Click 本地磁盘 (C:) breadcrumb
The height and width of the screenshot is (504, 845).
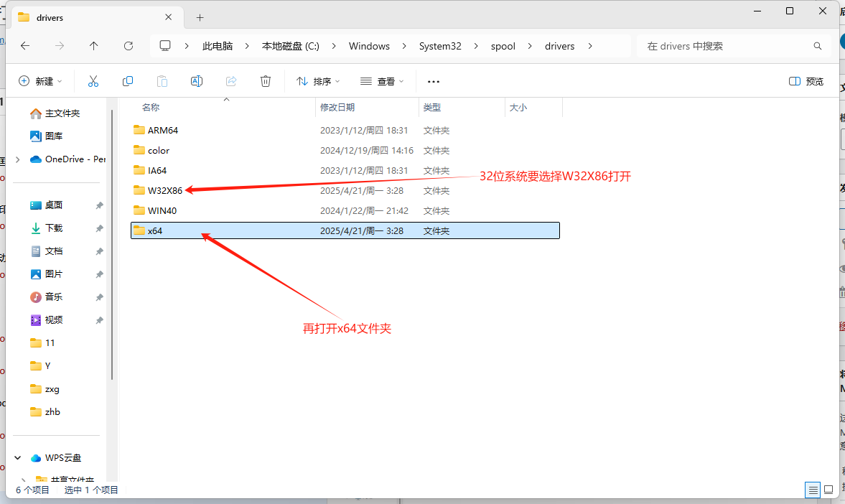(291, 47)
